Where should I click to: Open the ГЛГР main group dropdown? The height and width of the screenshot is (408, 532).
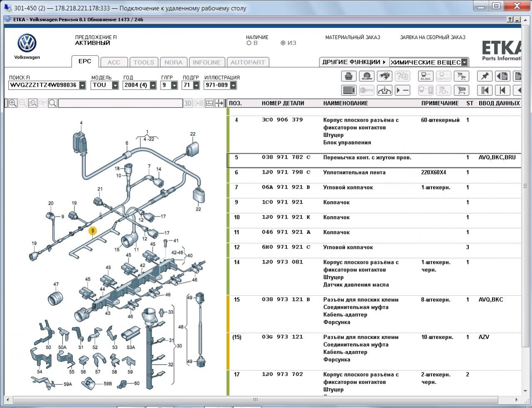tap(174, 85)
